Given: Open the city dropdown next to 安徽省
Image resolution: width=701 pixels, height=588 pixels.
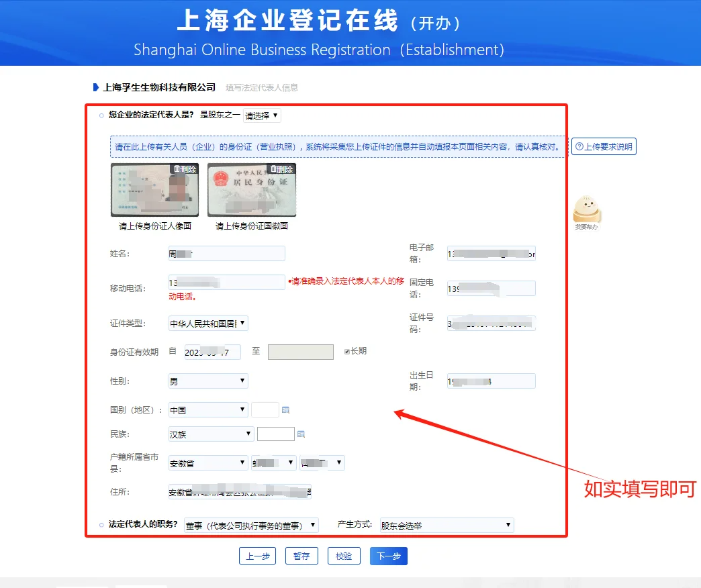Looking at the screenshot, I should point(274,463).
